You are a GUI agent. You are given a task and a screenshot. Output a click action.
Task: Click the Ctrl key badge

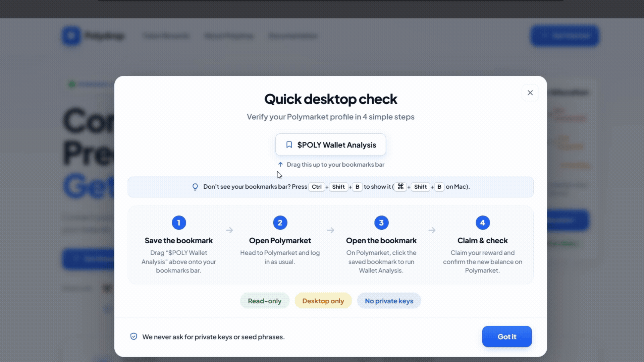[x=316, y=187]
